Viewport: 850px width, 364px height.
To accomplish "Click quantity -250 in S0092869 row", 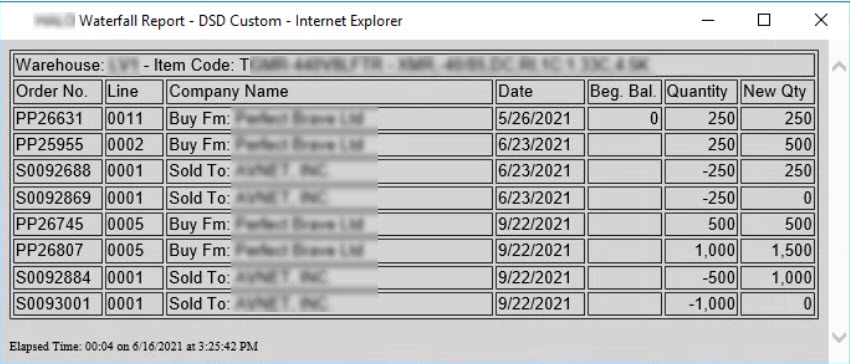I will click(x=701, y=198).
